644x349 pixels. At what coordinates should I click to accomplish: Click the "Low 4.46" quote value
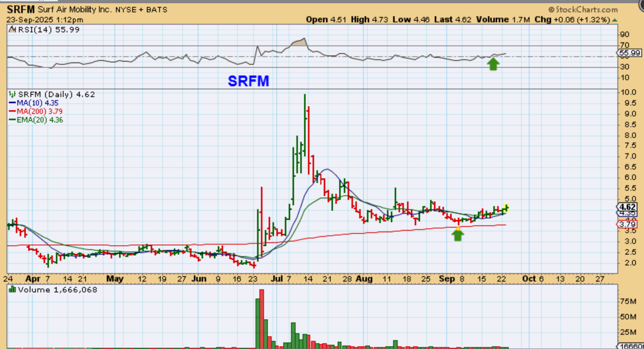pyautogui.click(x=411, y=20)
